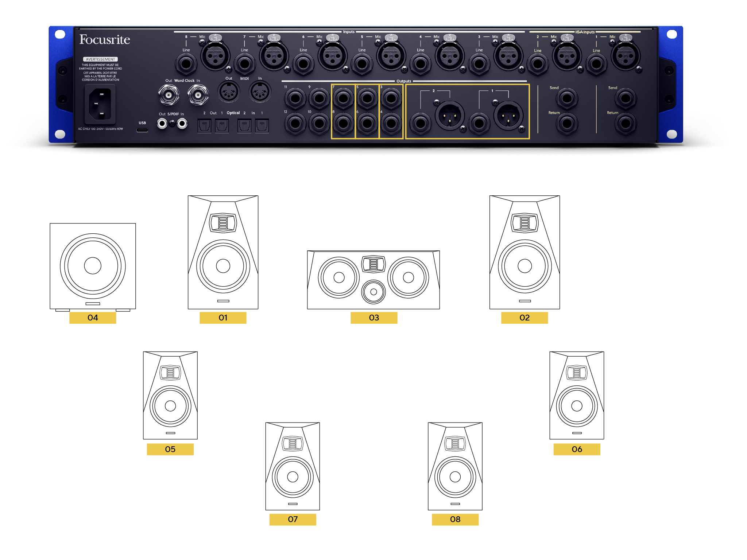Viewport: 747px width, 560px height.
Task: Click the Word Clock Out BNC connector
Action: coord(169,95)
